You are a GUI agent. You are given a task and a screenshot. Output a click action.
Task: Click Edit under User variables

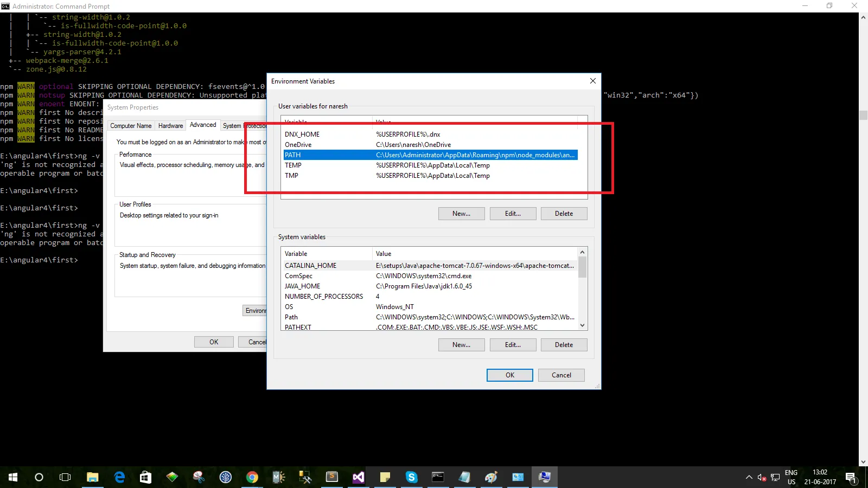pos(513,214)
